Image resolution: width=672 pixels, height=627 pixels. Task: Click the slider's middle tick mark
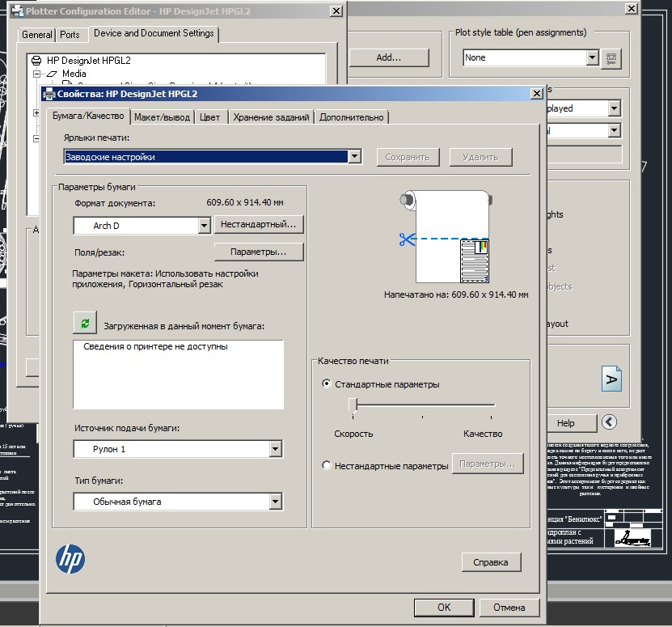click(422, 417)
